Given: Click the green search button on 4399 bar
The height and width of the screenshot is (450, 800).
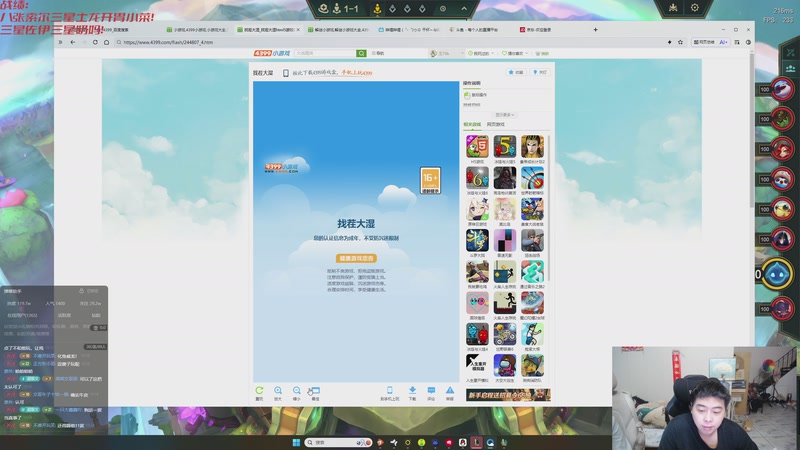Looking at the screenshot, I should click(361, 53).
